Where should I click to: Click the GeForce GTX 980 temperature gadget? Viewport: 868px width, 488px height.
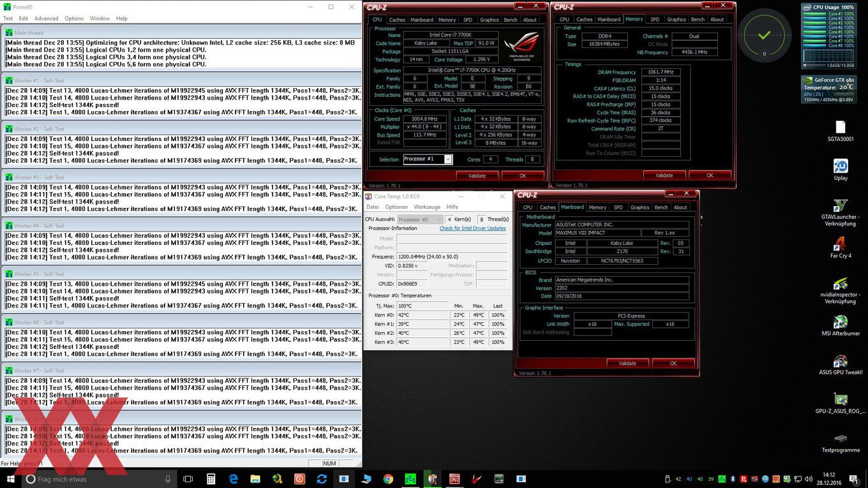click(828, 89)
